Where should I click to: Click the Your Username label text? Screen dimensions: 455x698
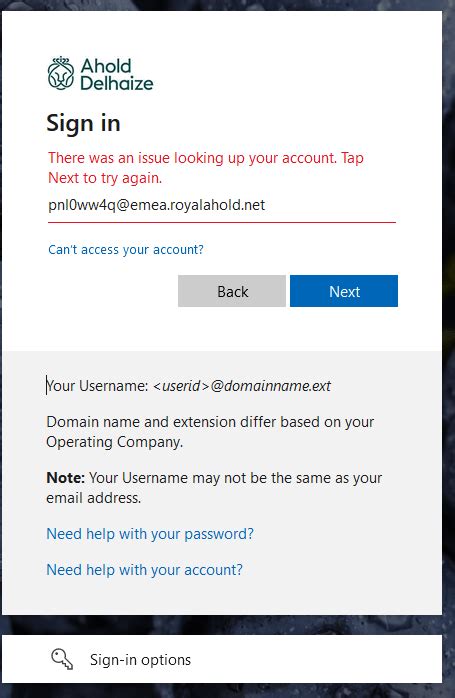point(97,386)
